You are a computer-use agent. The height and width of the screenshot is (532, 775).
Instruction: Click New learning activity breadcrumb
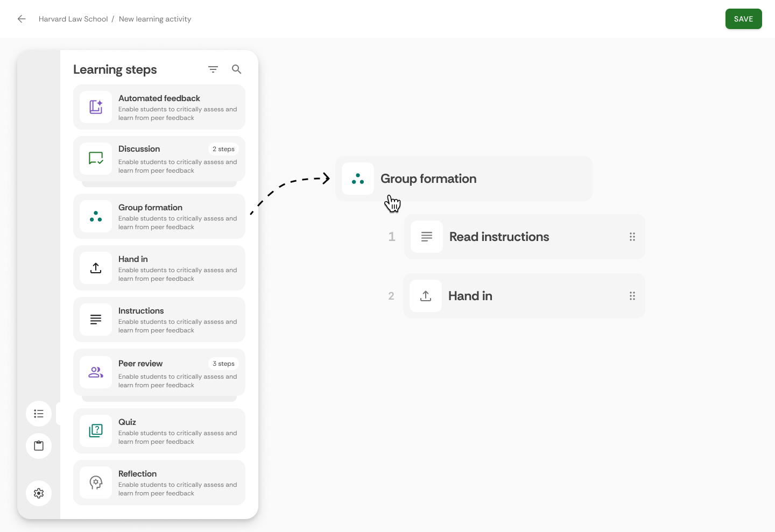pos(155,19)
